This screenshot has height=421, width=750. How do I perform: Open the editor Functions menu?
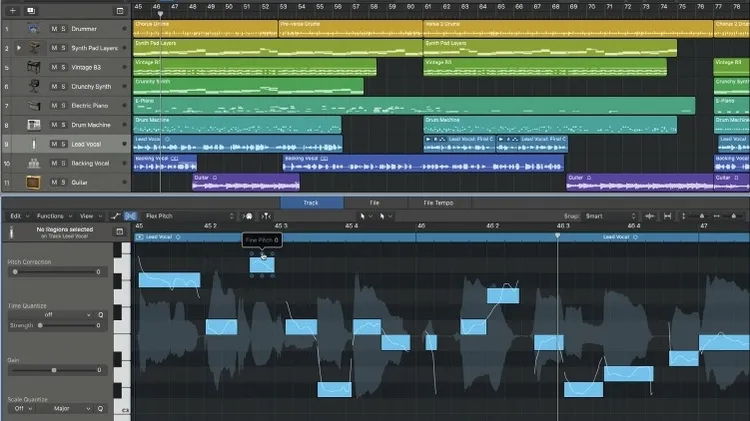pos(51,216)
